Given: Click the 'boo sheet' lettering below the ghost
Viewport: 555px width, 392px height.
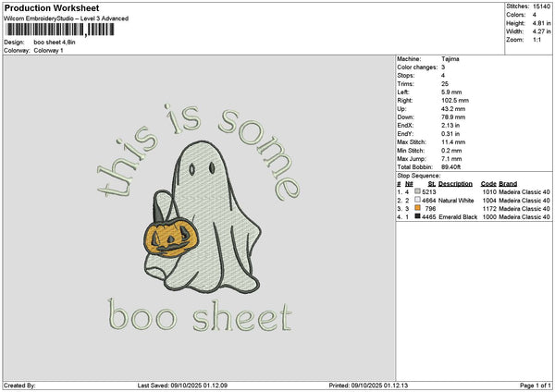Looking at the screenshot, I should point(200,315).
